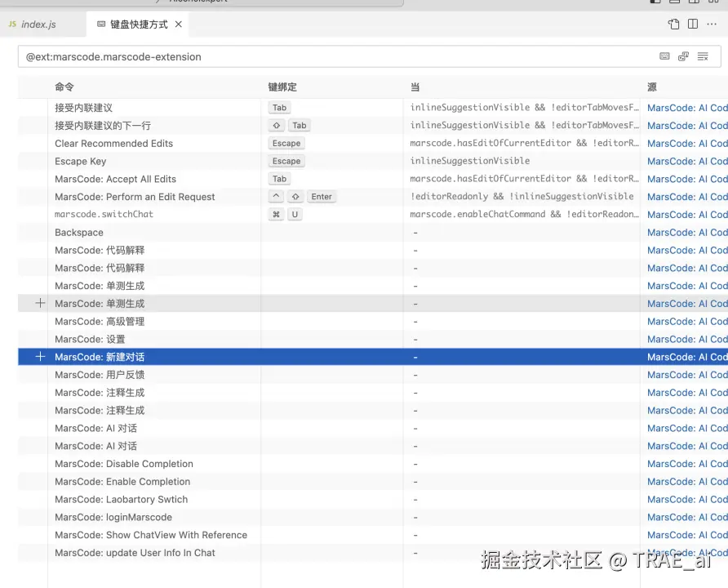Toggle the Panel from the title bar
Viewport: 728px width, 588px height.
click(x=674, y=2)
